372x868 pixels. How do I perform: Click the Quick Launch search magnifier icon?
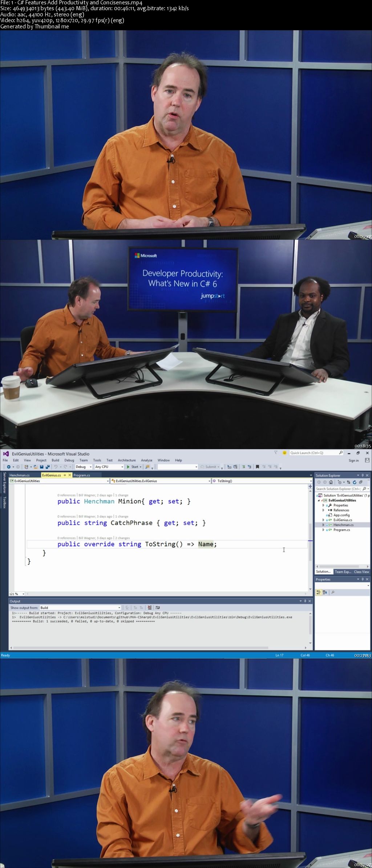pyautogui.click(x=341, y=453)
